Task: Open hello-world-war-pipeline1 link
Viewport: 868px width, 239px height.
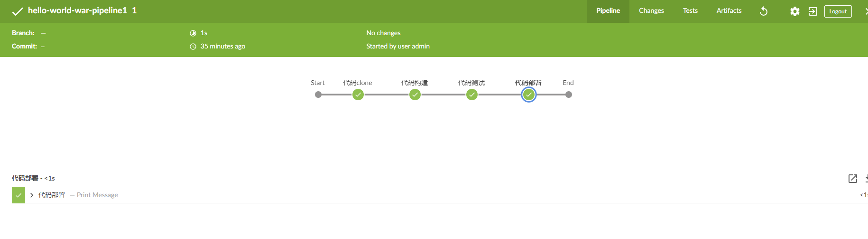Action: point(77,10)
